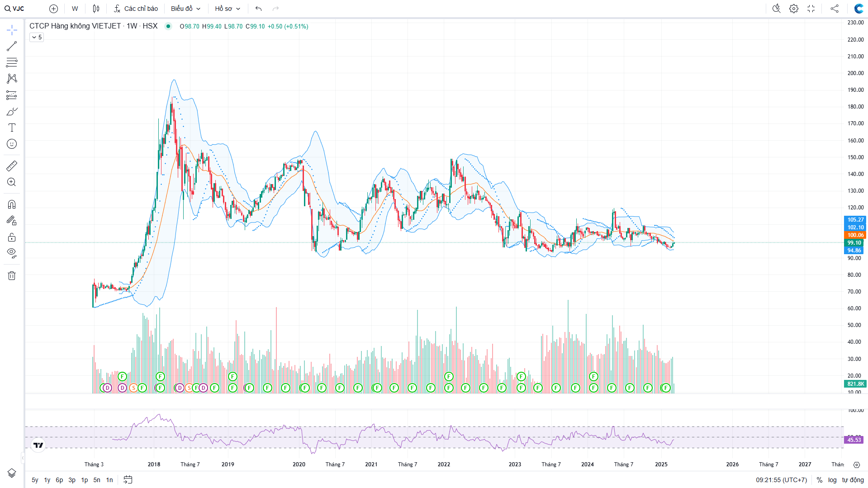Expand the Biểu đồ dropdown
This screenshot has height=488, width=868.
coord(185,9)
